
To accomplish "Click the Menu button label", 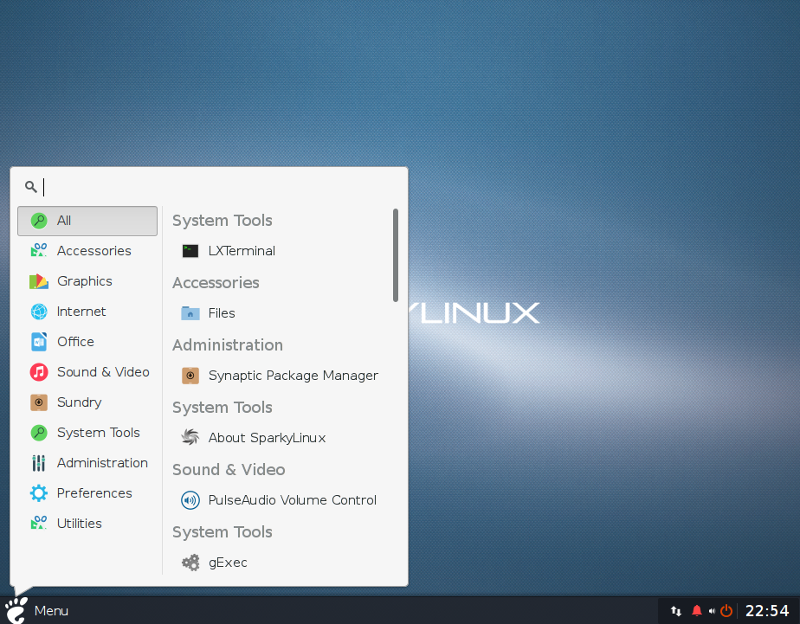I will (x=51, y=611).
